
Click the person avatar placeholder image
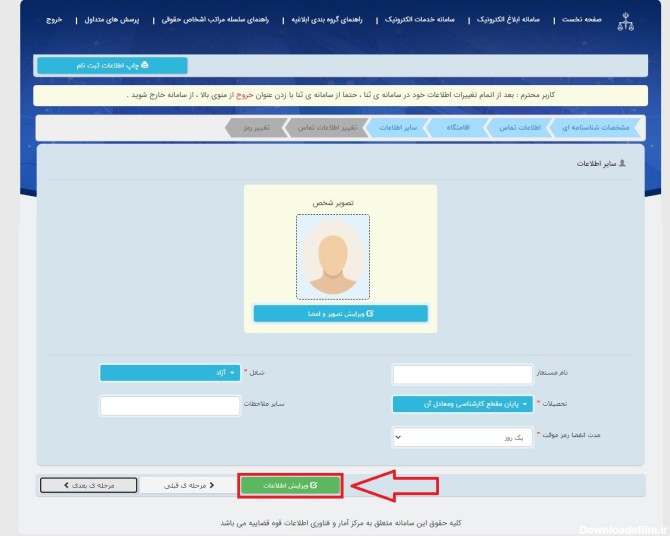click(333, 256)
